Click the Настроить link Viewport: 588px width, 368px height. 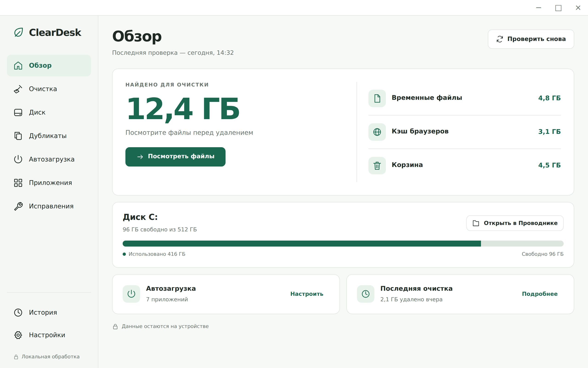(307, 294)
